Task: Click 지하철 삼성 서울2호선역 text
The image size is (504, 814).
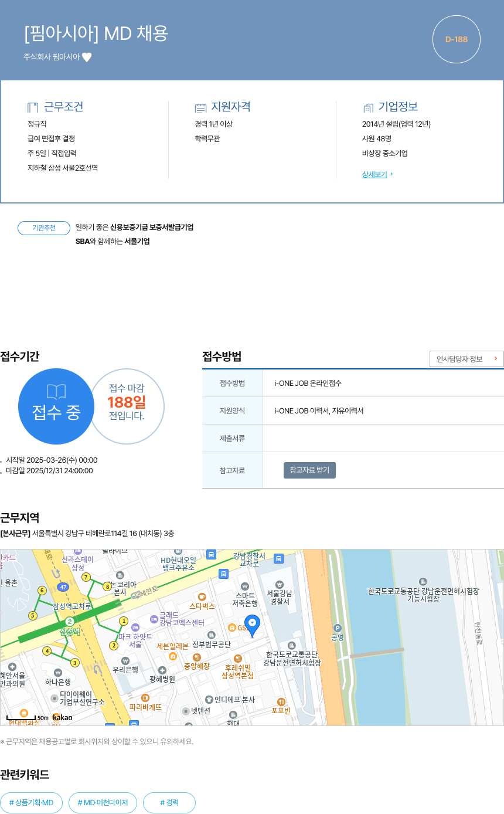Action: coord(63,168)
